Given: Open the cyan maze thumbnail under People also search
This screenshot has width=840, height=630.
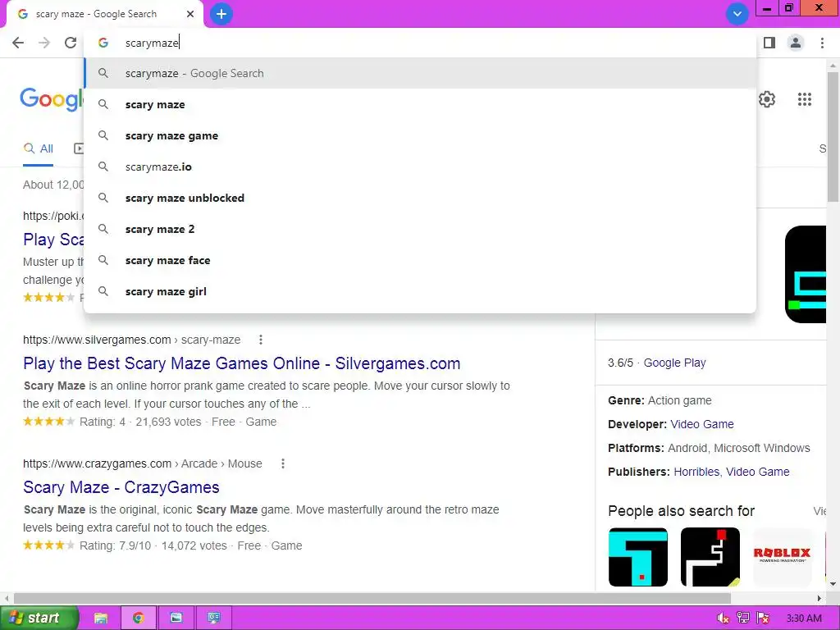Looking at the screenshot, I should point(638,557).
